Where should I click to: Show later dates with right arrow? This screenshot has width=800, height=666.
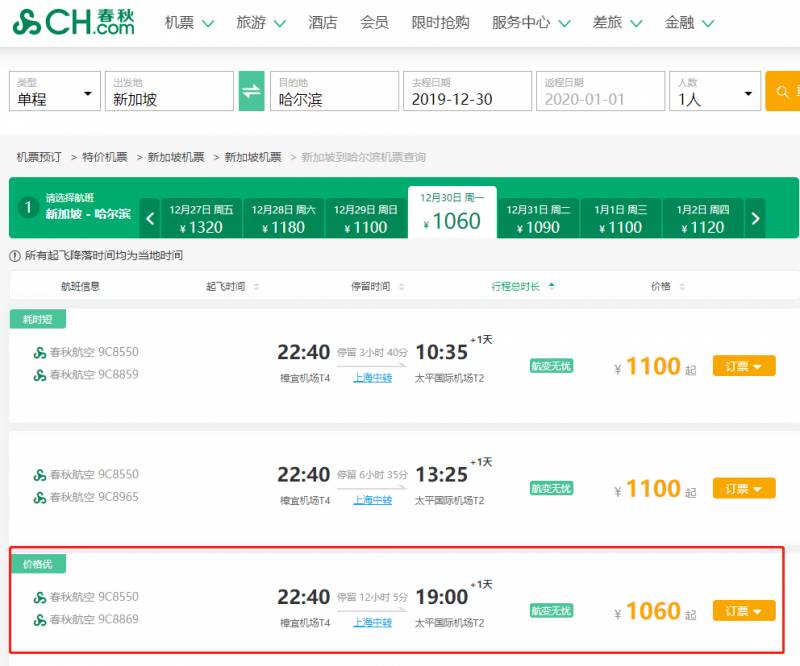coord(756,217)
